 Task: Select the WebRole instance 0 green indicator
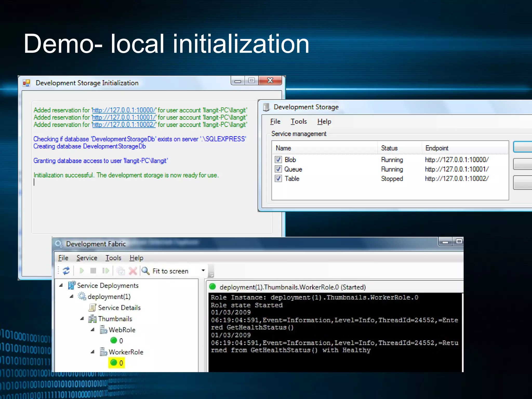coord(114,340)
